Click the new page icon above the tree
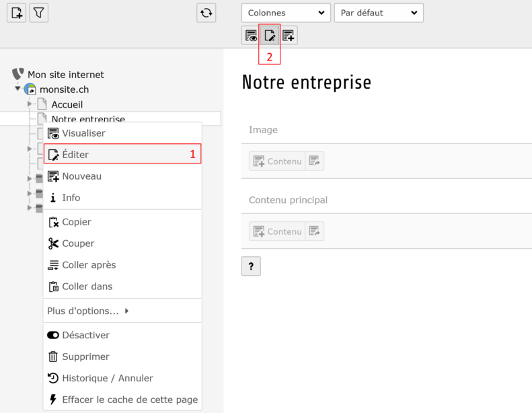 pos(17,13)
